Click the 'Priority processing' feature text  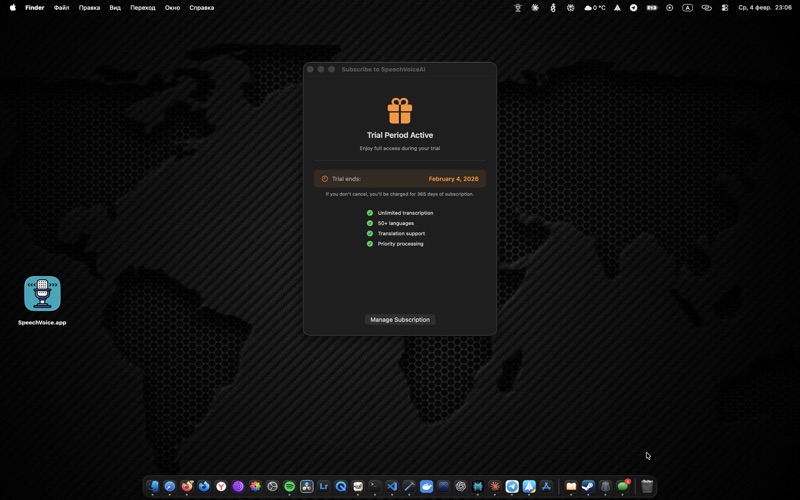[400, 244]
